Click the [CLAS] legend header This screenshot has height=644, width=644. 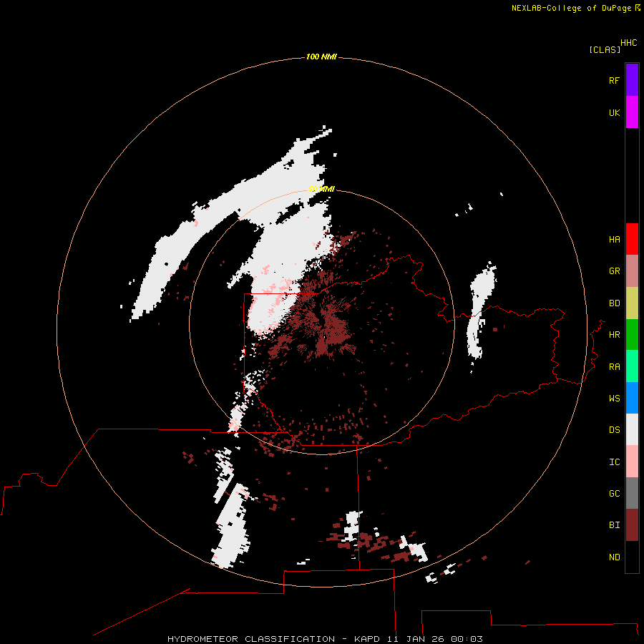tap(605, 49)
